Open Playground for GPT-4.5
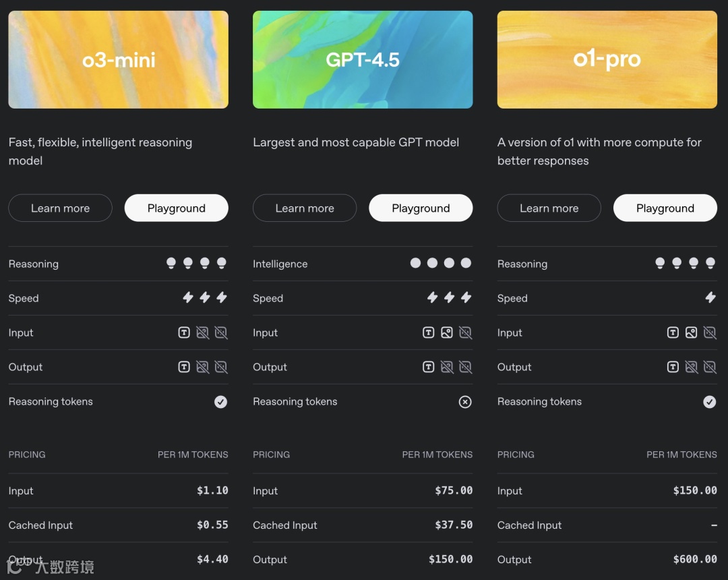 421,208
